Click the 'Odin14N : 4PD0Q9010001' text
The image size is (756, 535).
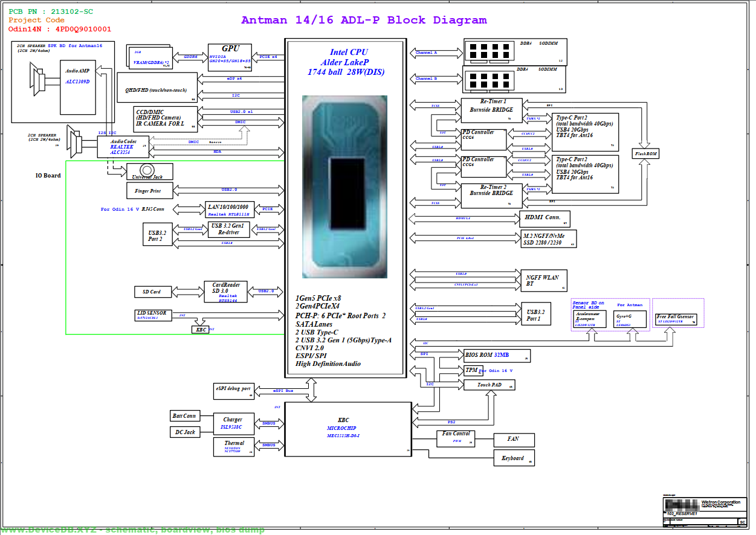click(60, 28)
